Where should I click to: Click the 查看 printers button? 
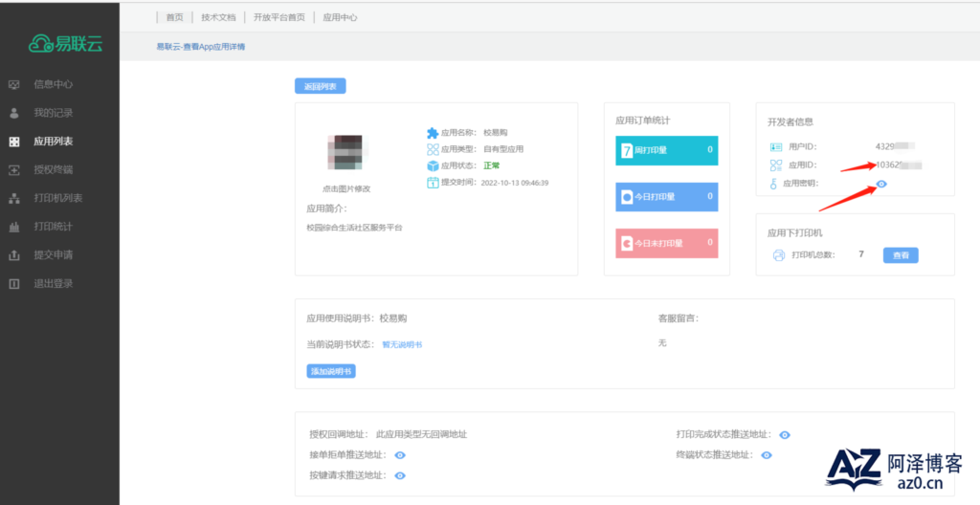click(901, 255)
